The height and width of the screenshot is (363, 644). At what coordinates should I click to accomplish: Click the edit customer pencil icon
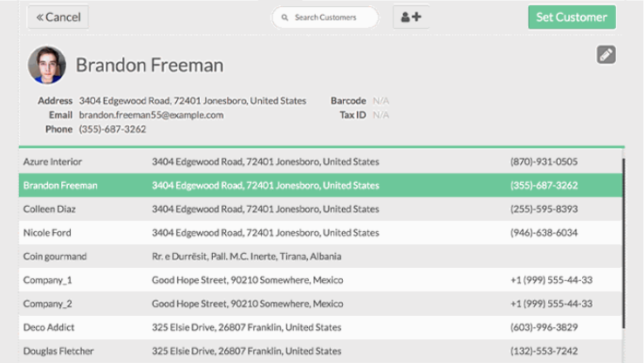point(606,55)
